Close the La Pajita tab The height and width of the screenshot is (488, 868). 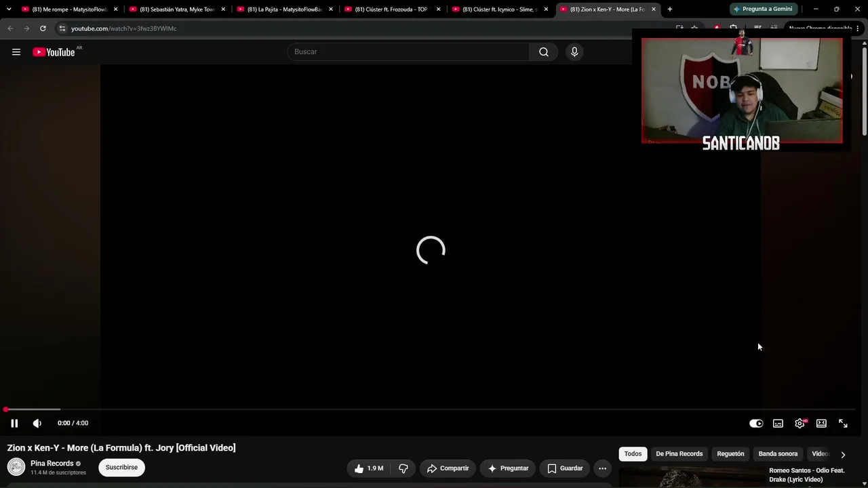[x=331, y=9]
